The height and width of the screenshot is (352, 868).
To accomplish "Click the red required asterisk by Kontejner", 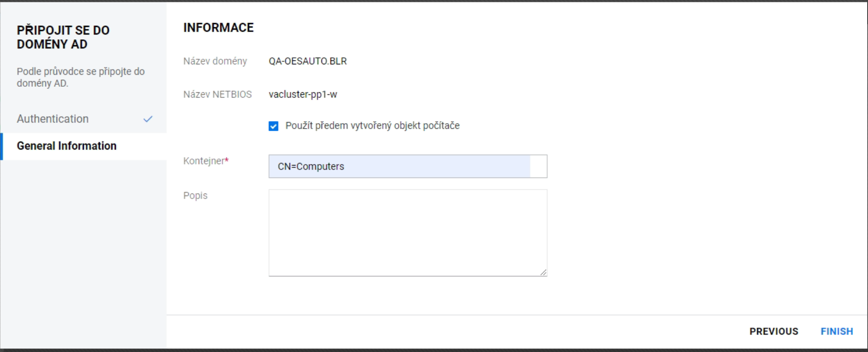I will (x=227, y=160).
